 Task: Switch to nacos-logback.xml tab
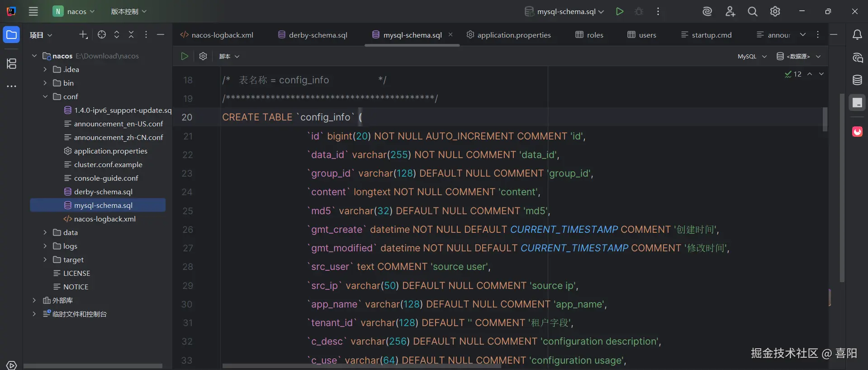pos(217,35)
